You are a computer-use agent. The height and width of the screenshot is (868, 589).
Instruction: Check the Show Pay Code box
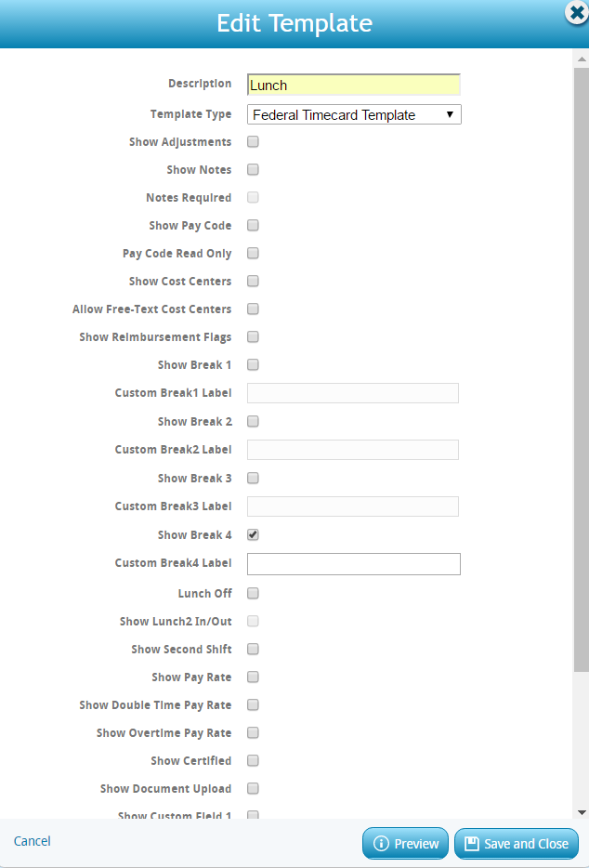tap(253, 226)
